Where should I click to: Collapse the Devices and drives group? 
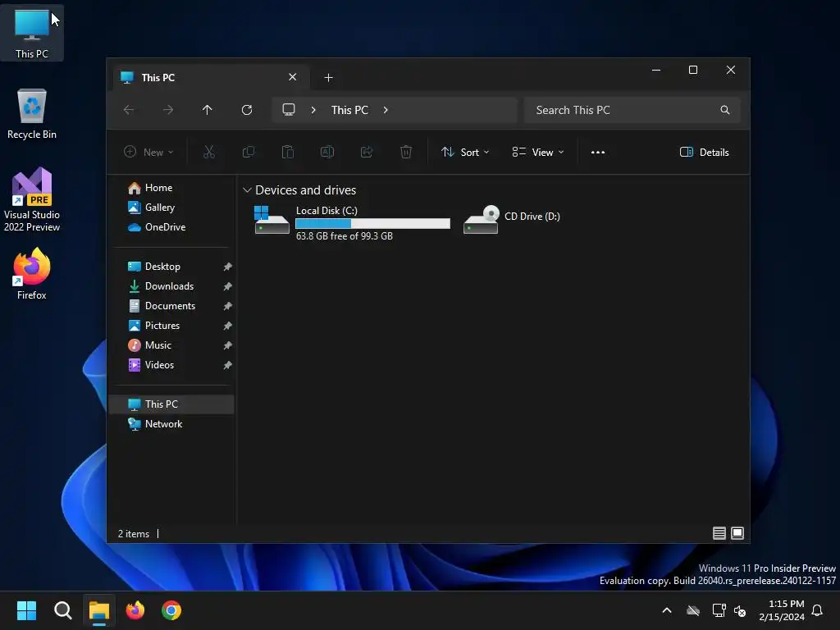click(x=247, y=190)
